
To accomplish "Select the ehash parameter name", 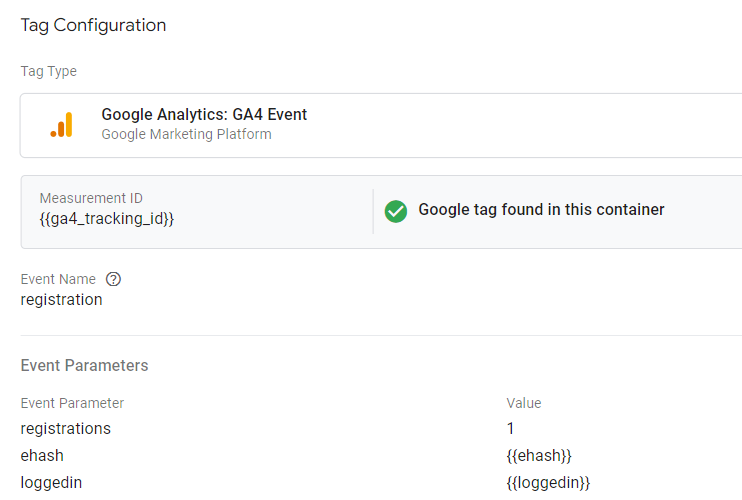I will pyautogui.click(x=42, y=455).
